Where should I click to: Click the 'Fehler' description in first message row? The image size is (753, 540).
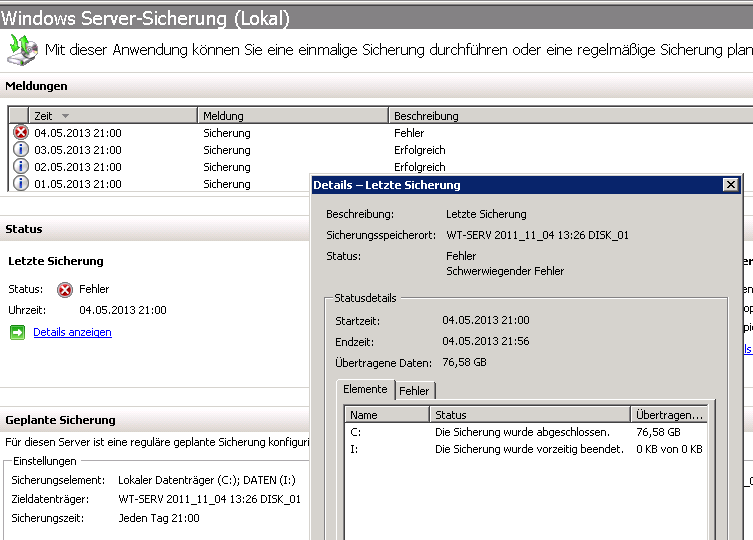pos(409,133)
